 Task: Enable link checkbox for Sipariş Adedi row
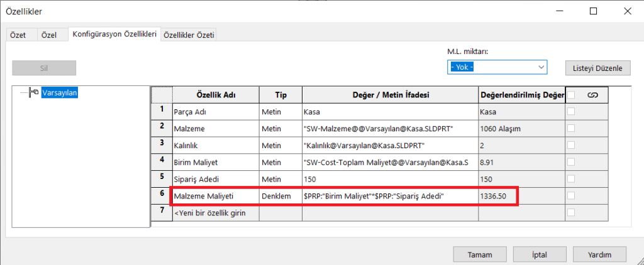[571, 179]
